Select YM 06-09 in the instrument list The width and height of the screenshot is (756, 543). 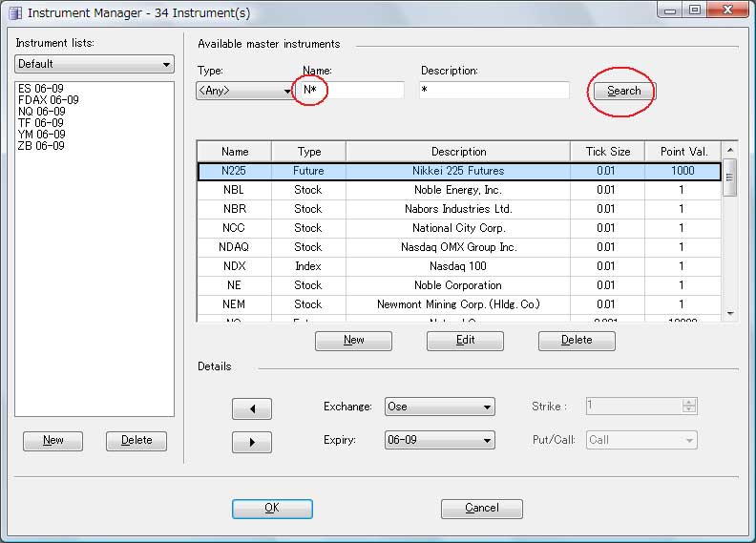[x=41, y=135]
